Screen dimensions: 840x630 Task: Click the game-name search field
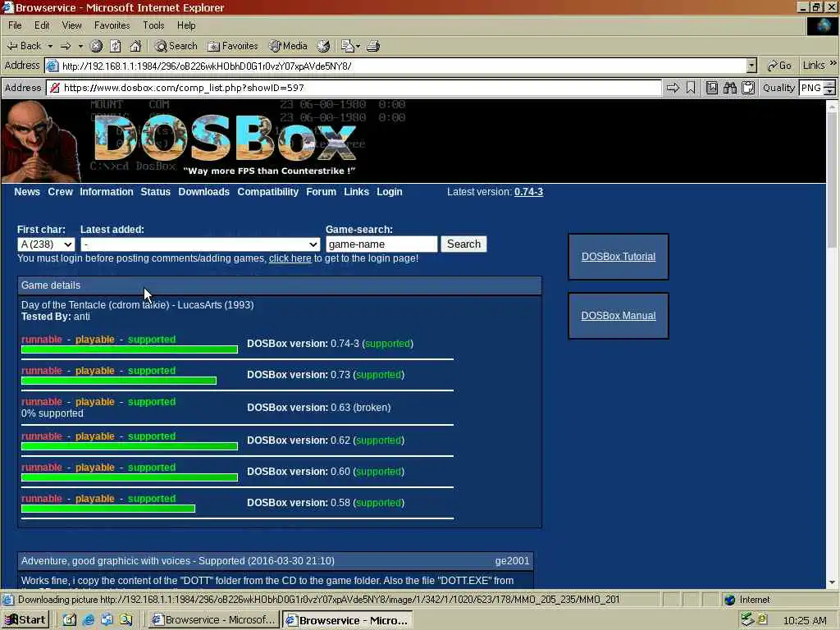point(381,244)
